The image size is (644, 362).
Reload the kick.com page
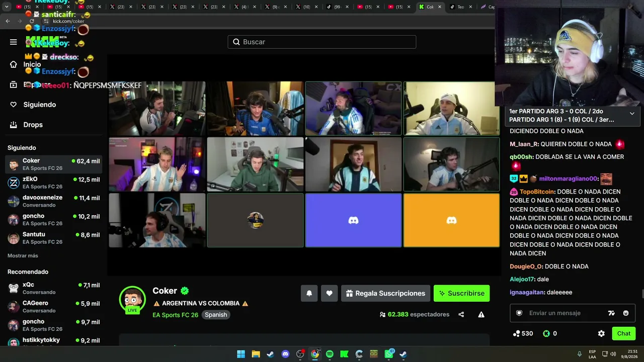pyautogui.click(x=32, y=21)
